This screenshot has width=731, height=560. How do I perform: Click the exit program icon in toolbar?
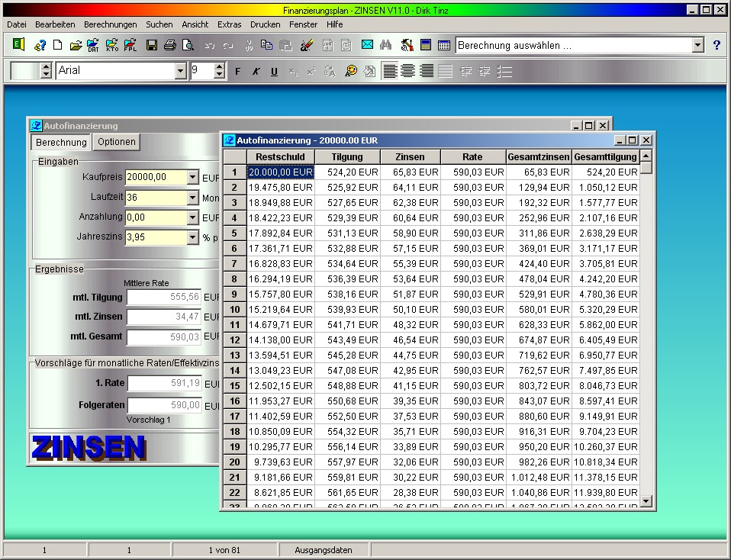(x=18, y=45)
